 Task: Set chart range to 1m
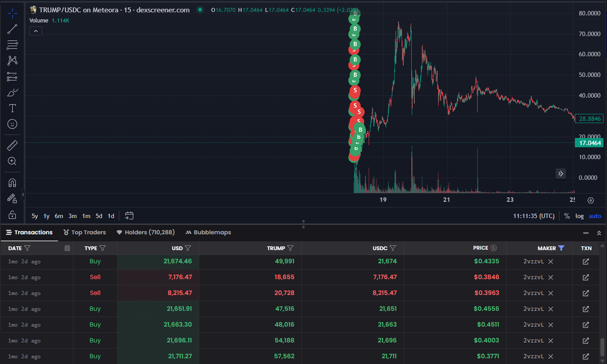pos(86,216)
